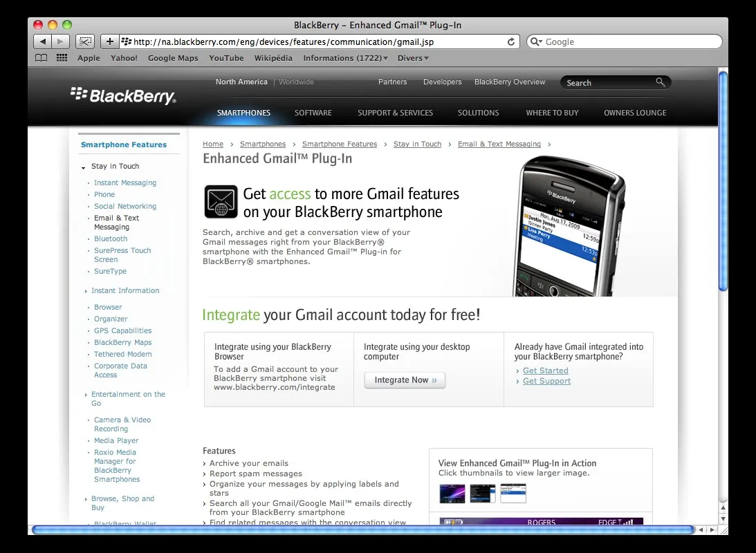Open the SOLUTIONS navigation tab
This screenshot has width=756, height=553.
pyautogui.click(x=478, y=113)
